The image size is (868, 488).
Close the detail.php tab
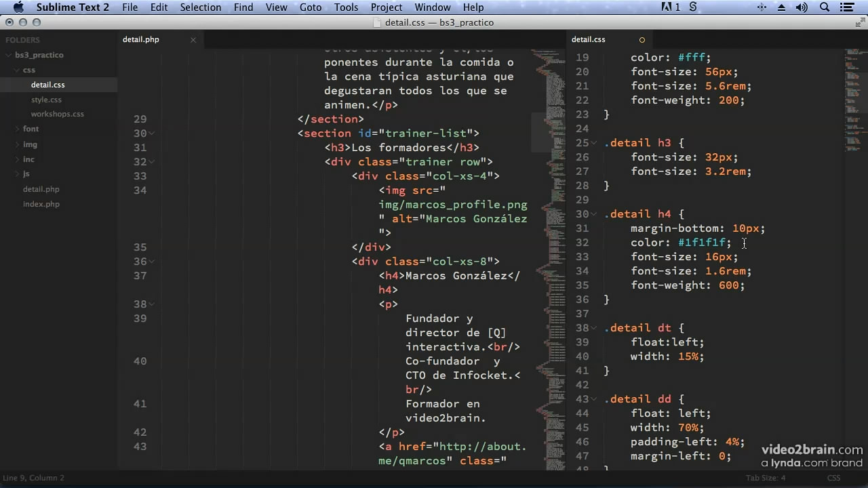(x=193, y=39)
